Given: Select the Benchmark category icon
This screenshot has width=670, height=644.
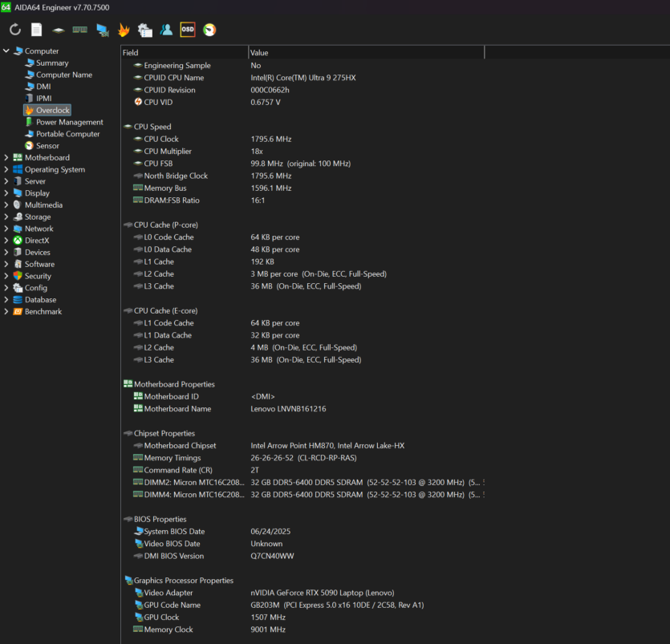Looking at the screenshot, I should [18, 311].
